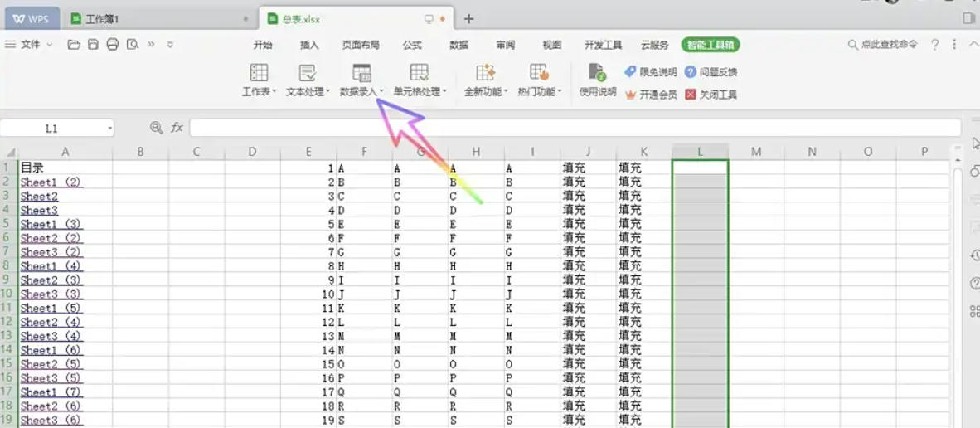
Task: Click the zoom magnifier icon beside fx
Action: coord(156,128)
